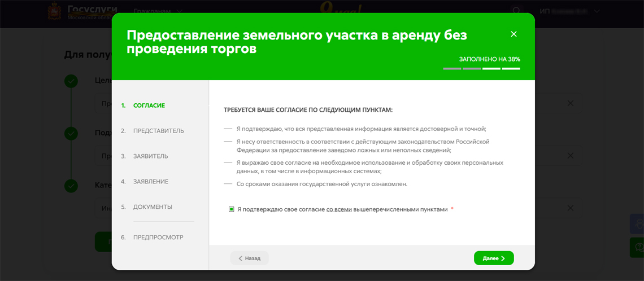
Task: Click the heading 'Требуется ваше согласие по следующим пунктам'
Action: 308,110
